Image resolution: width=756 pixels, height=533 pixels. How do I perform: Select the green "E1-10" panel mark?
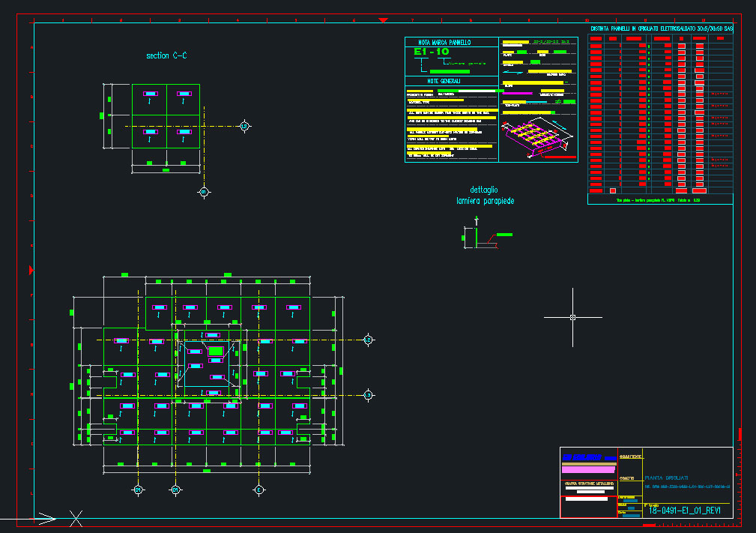click(x=432, y=52)
